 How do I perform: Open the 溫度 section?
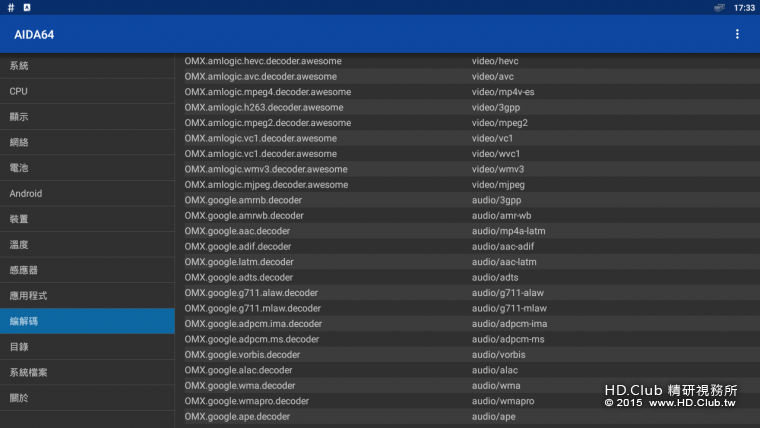coord(87,245)
